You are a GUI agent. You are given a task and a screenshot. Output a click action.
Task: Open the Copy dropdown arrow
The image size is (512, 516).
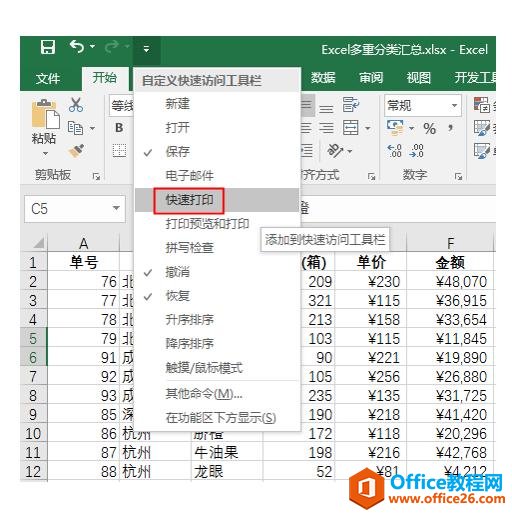(x=92, y=128)
